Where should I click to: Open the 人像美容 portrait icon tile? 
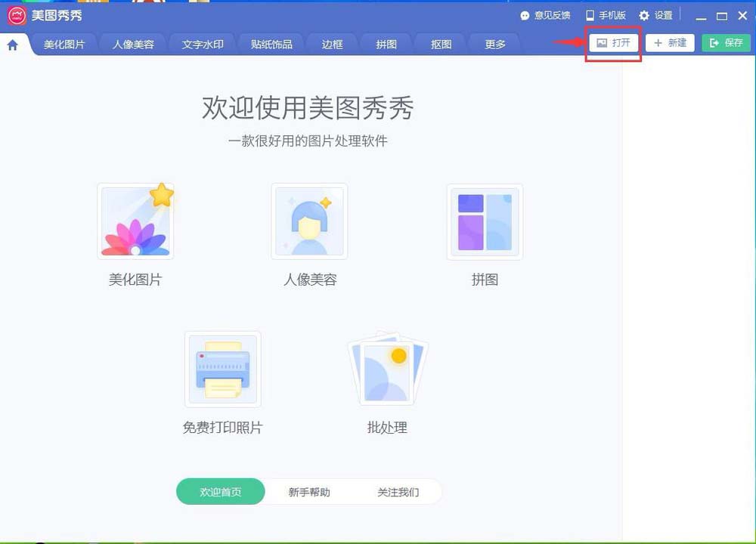pos(309,221)
